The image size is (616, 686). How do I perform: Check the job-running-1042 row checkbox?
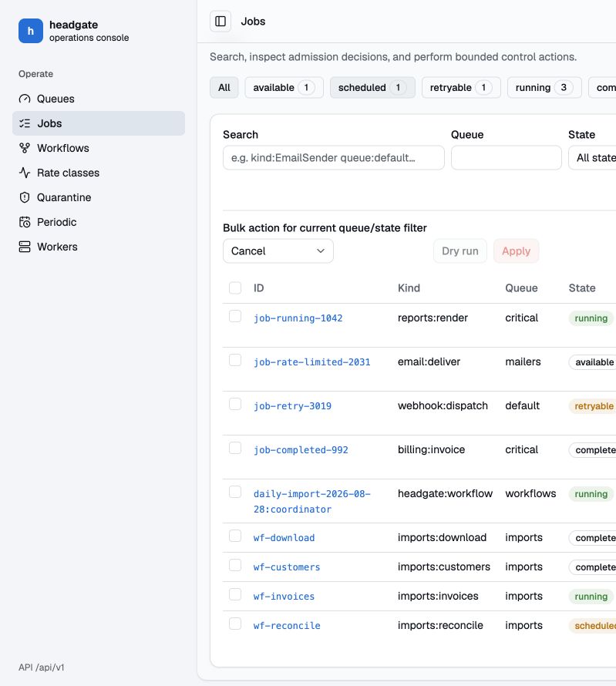[x=235, y=316]
